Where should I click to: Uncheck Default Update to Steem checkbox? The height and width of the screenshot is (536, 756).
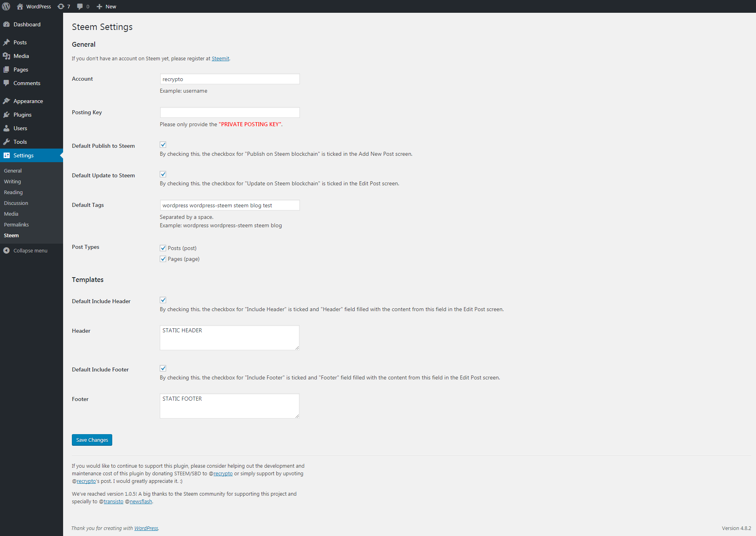click(163, 174)
